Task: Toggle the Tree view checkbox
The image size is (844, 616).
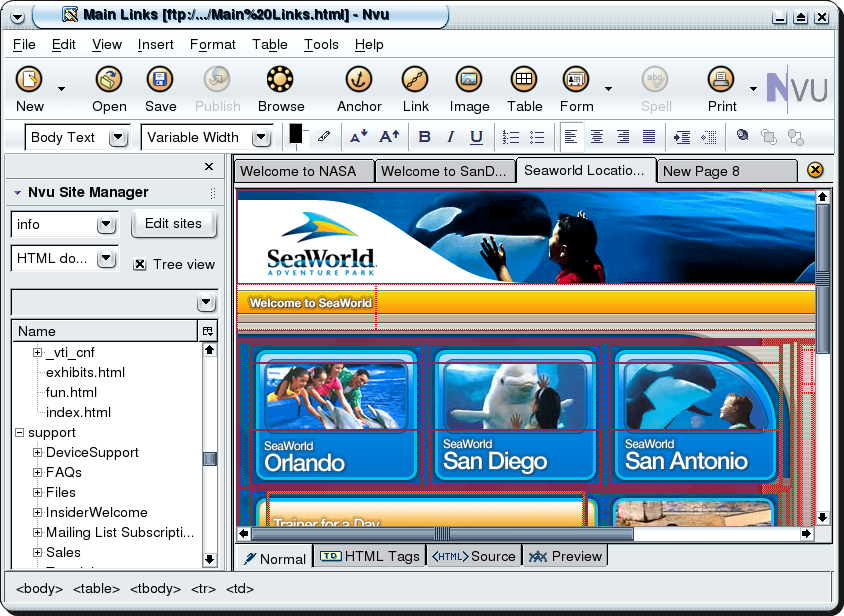Action: (140, 264)
